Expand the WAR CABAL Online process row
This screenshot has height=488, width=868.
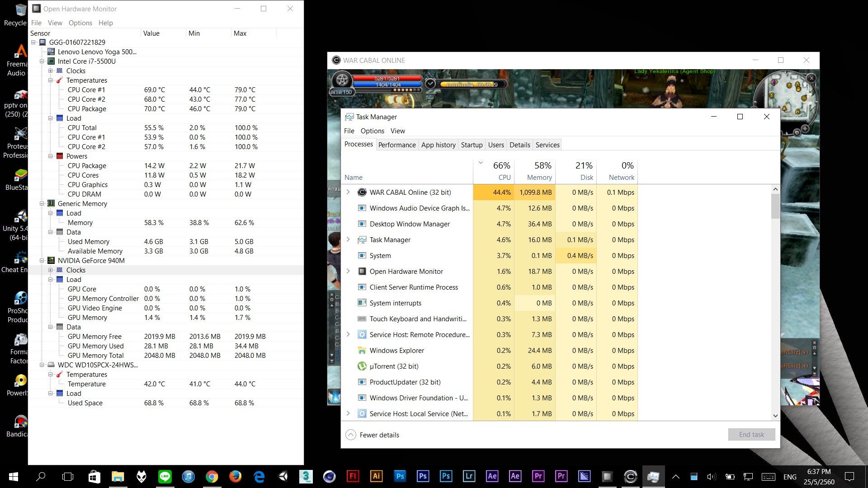click(348, 192)
